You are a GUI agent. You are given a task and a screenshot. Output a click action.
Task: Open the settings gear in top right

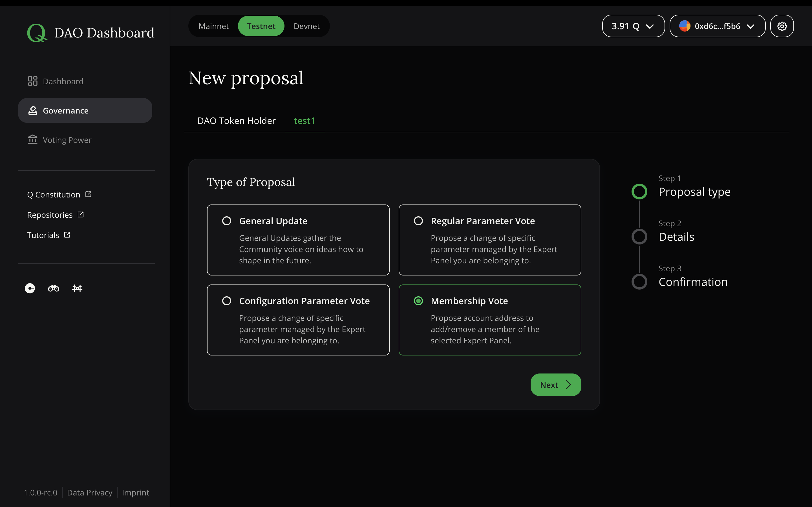coord(782,26)
